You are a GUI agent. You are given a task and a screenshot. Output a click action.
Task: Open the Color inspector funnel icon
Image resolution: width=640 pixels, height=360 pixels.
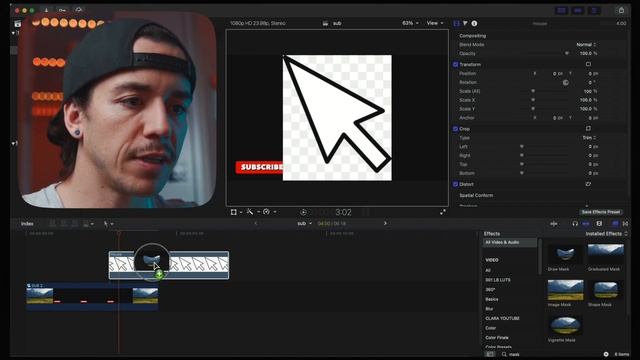coord(465,24)
